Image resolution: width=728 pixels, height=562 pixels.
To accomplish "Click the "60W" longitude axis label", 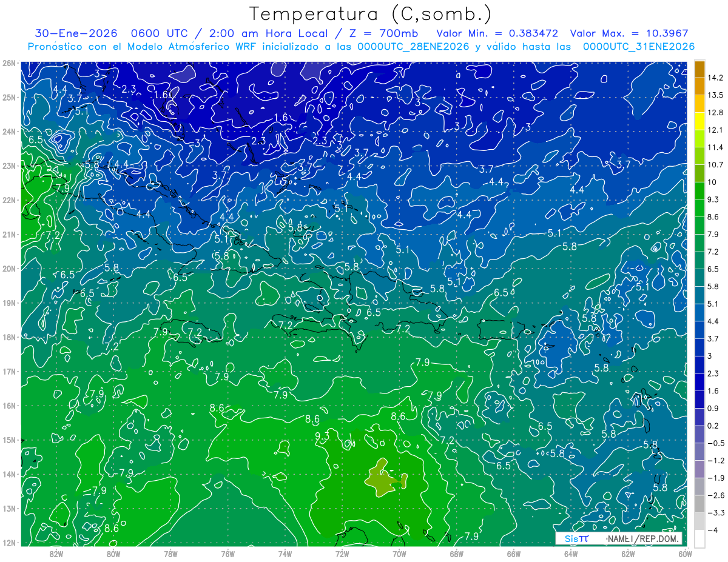I will pyautogui.click(x=685, y=554).
